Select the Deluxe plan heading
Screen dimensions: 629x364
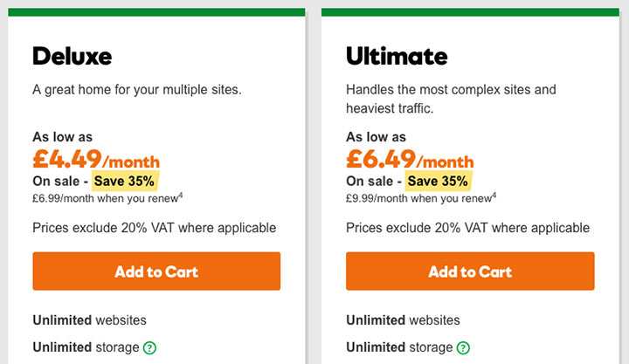tap(73, 56)
